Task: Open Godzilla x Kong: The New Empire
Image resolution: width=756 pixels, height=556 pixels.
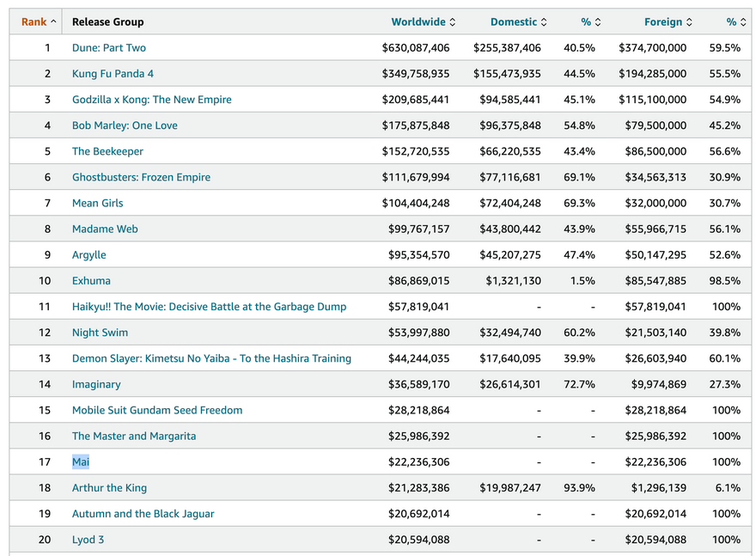Action: coord(152,100)
